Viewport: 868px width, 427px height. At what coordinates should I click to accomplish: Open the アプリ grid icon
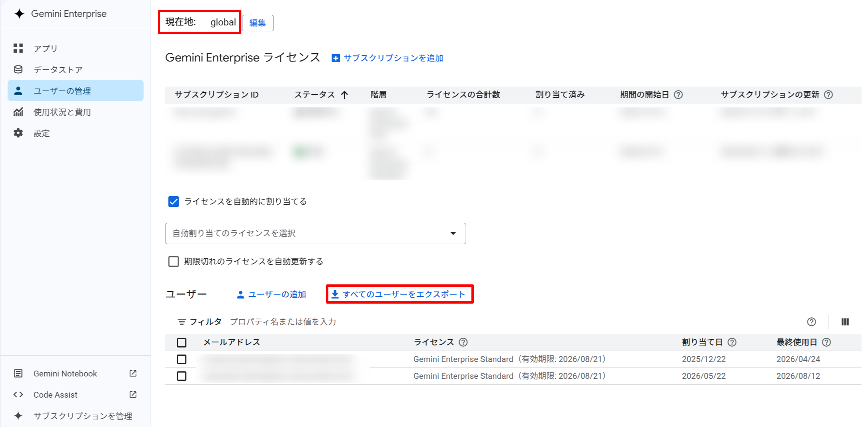tap(18, 48)
